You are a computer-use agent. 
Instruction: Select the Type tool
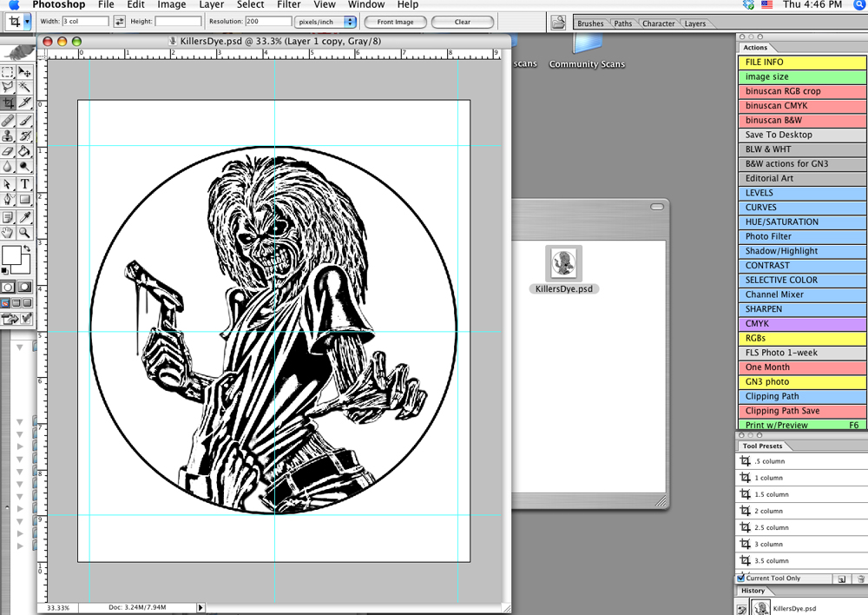coord(25,184)
